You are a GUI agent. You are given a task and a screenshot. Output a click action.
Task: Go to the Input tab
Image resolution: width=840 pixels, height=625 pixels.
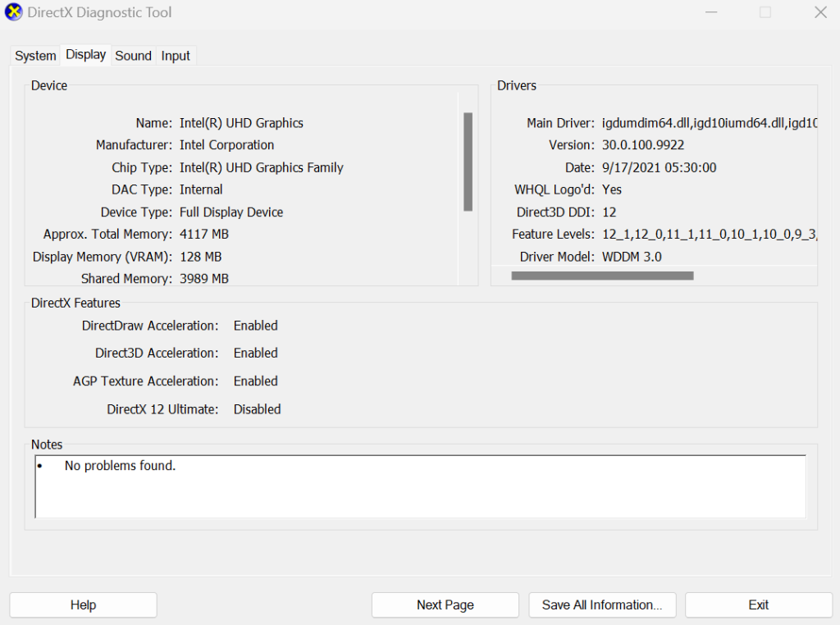(x=176, y=56)
